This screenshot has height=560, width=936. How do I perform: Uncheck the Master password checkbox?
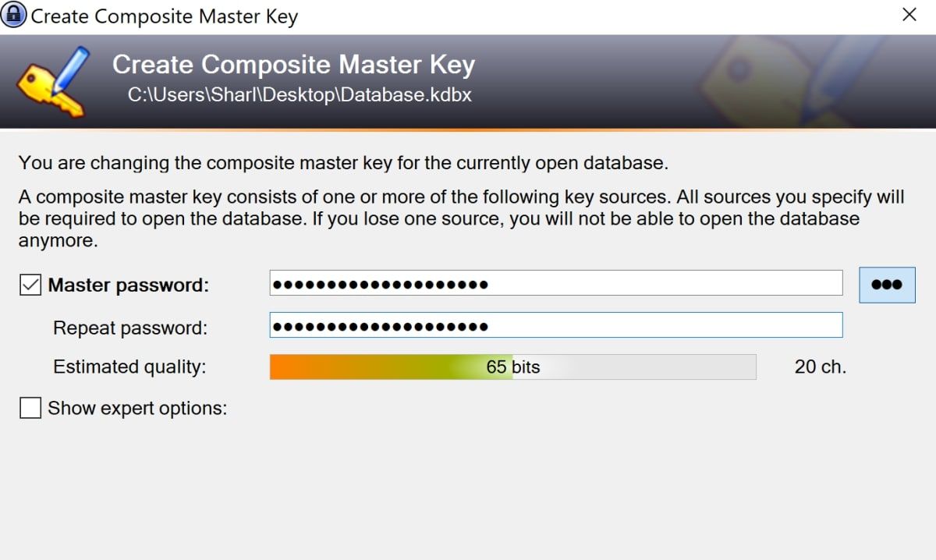pos(30,285)
